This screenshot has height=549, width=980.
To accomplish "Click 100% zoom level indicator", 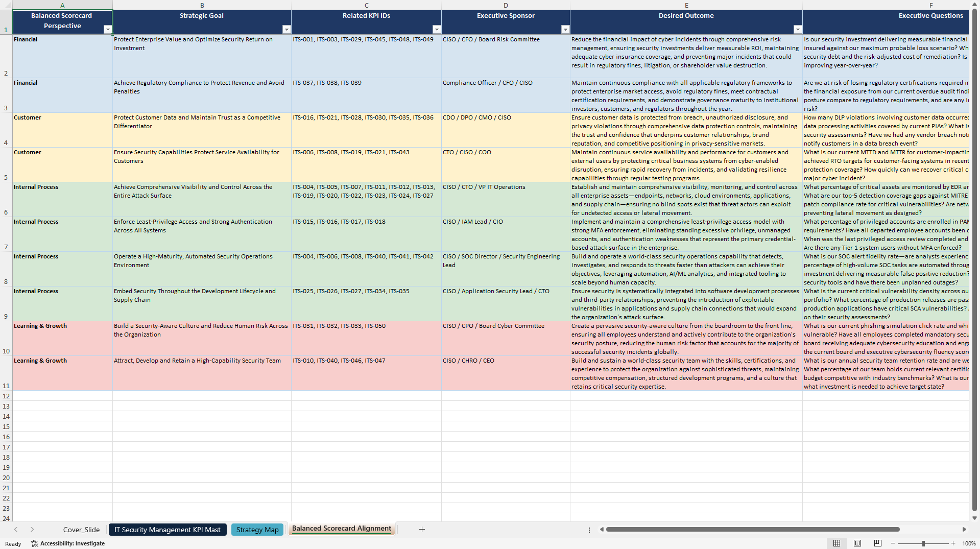I will [969, 543].
